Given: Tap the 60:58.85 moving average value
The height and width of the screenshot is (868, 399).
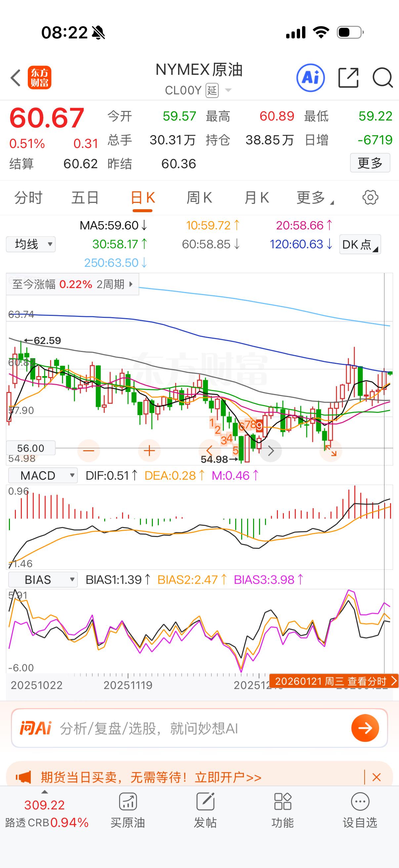Looking at the screenshot, I should (211, 244).
